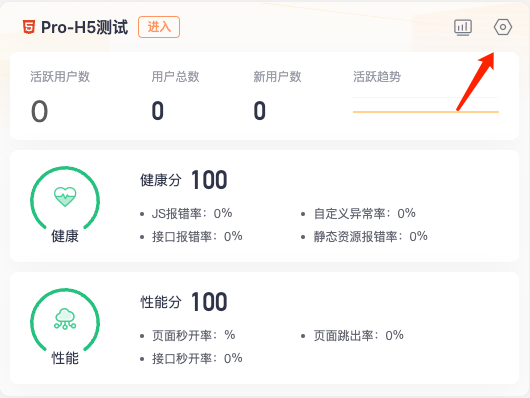The height and width of the screenshot is (398, 530).
Task: Select the 活跃用户数 statistic
Action: [60, 97]
